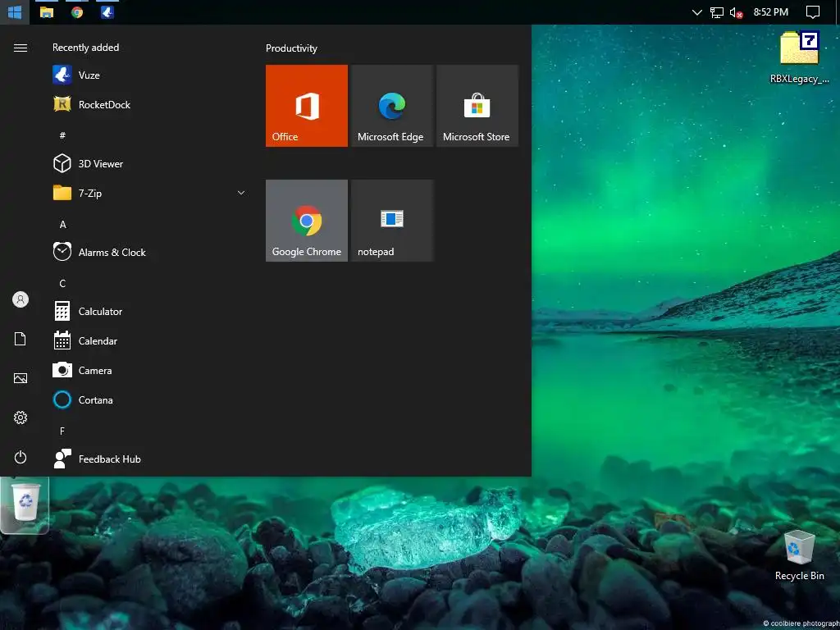Viewport: 840px width, 630px height.
Task: Select the Recycle Bin desktop icon
Action: (799, 555)
